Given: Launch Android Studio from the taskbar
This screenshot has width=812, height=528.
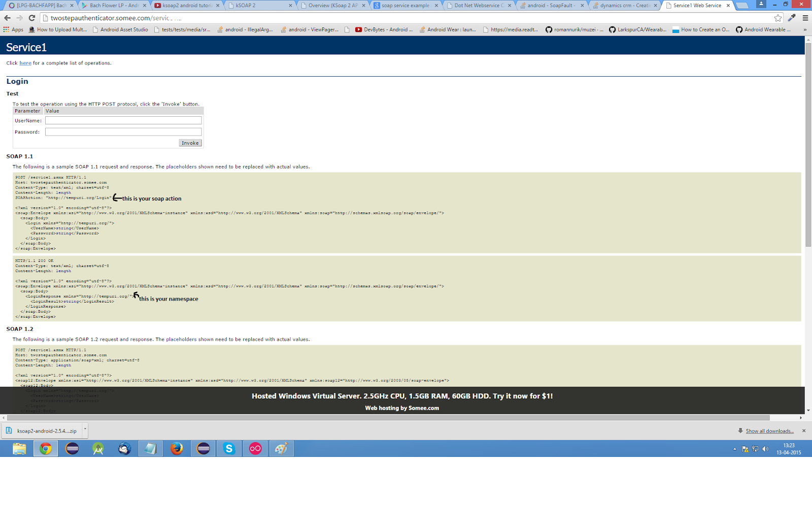Looking at the screenshot, I should (x=97, y=448).
